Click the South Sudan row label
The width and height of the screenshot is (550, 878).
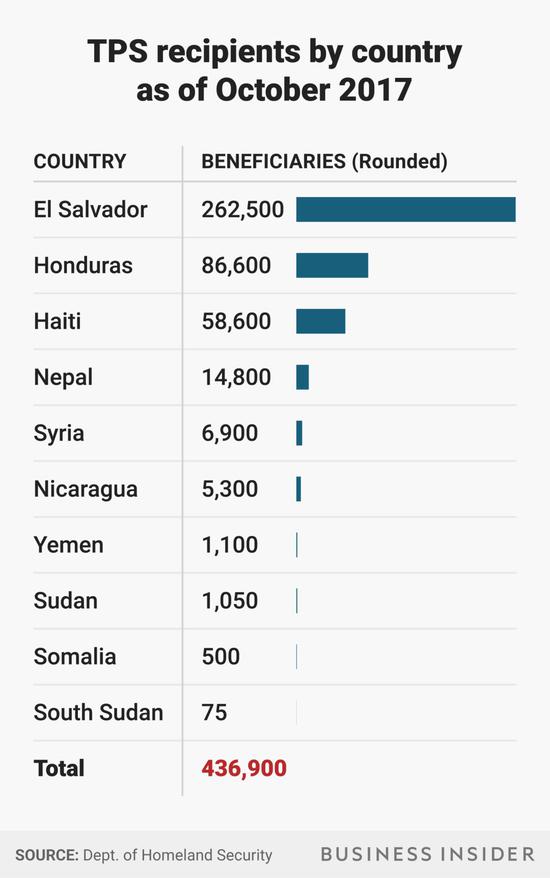click(98, 712)
